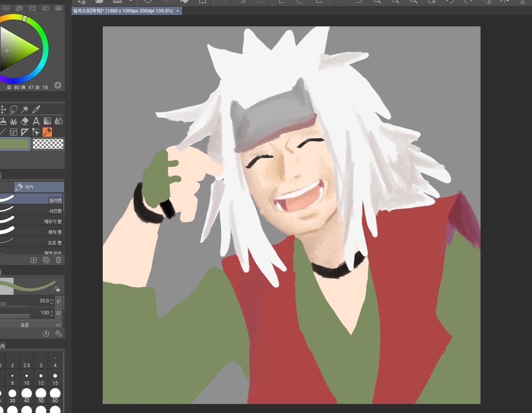Adjust the brush size 20.0 stepper arrows
Screen dimensions: 532x413
tap(51, 301)
